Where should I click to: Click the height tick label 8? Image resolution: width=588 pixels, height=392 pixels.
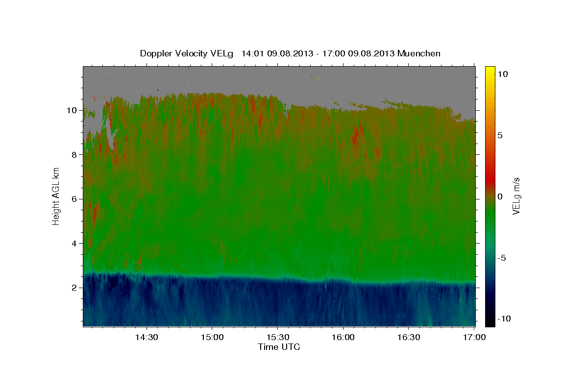pyautogui.click(x=75, y=155)
